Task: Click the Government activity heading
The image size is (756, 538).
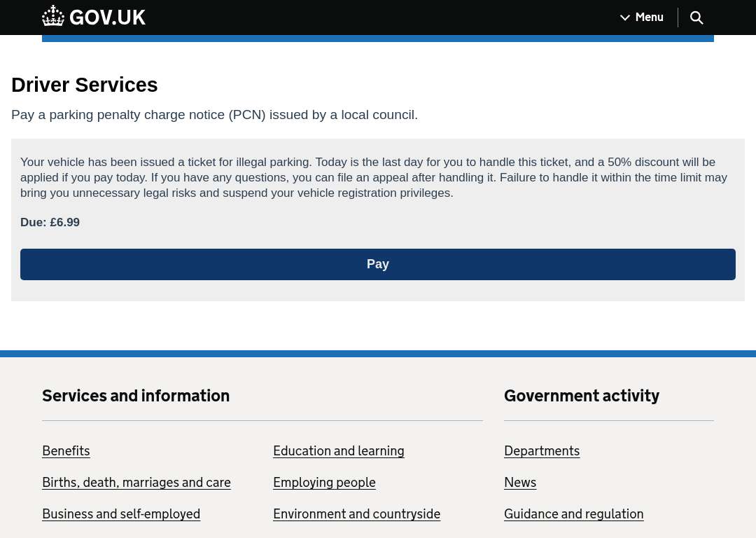Action: [582, 396]
